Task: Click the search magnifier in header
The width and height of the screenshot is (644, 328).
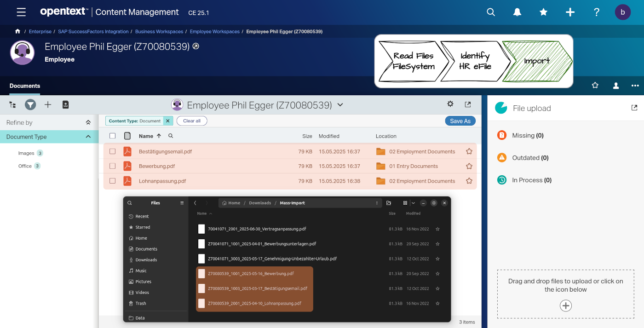Action: pos(491,12)
